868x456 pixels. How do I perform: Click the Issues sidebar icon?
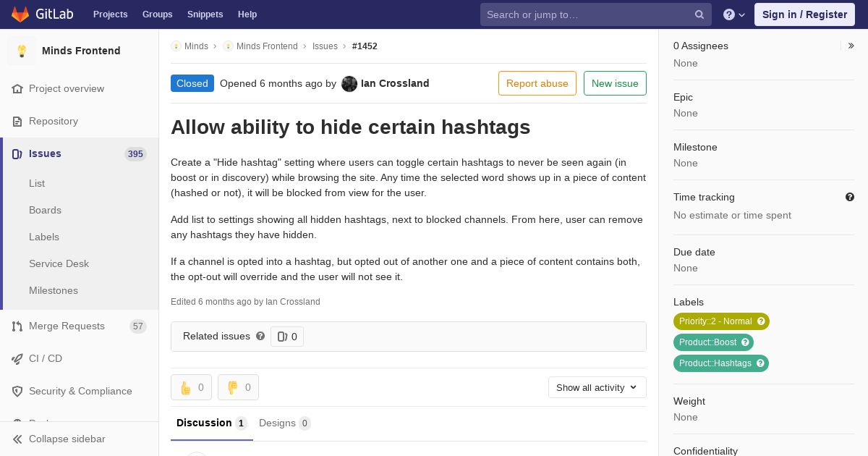[17, 153]
